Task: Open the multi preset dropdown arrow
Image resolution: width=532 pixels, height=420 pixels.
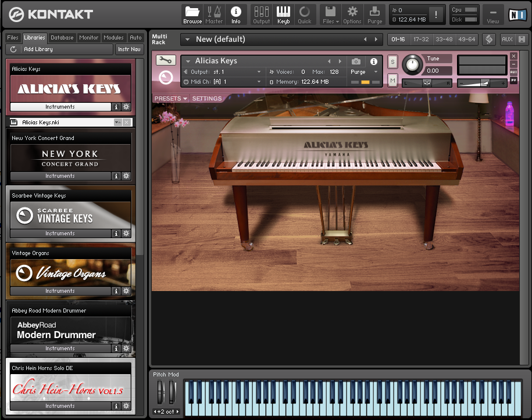Action: pos(187,40)
